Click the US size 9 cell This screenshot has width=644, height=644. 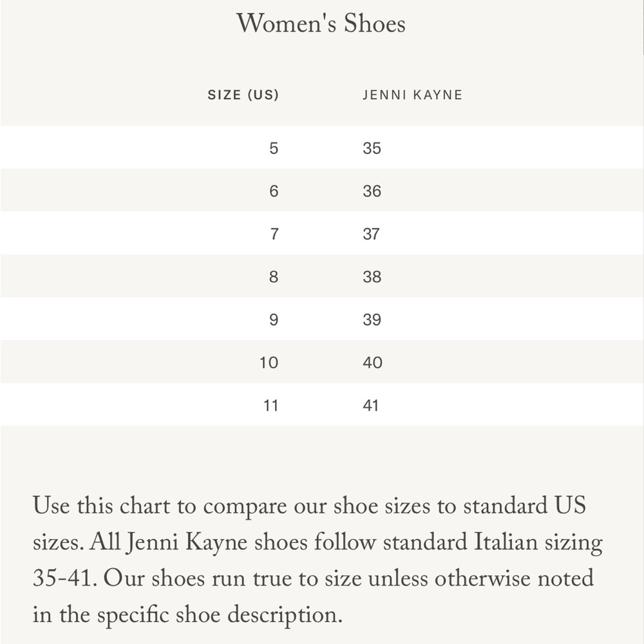[274, 319]
